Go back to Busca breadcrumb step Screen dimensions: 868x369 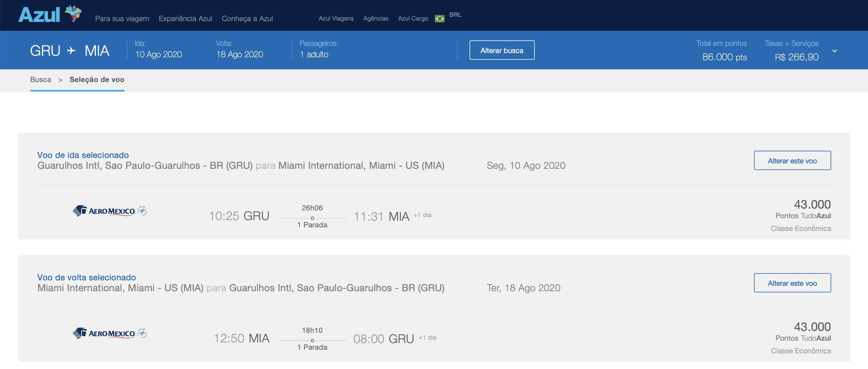[41, 80]
